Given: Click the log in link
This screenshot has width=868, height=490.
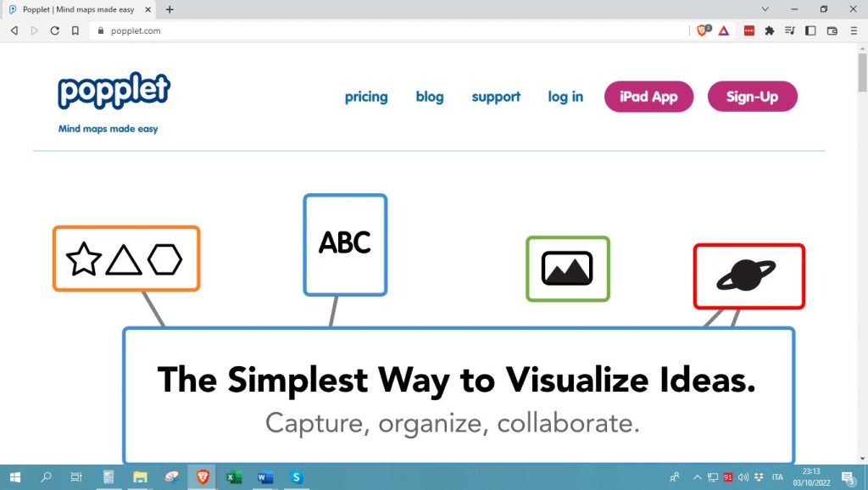Looking at the screenshot, I should coord(565,97).
